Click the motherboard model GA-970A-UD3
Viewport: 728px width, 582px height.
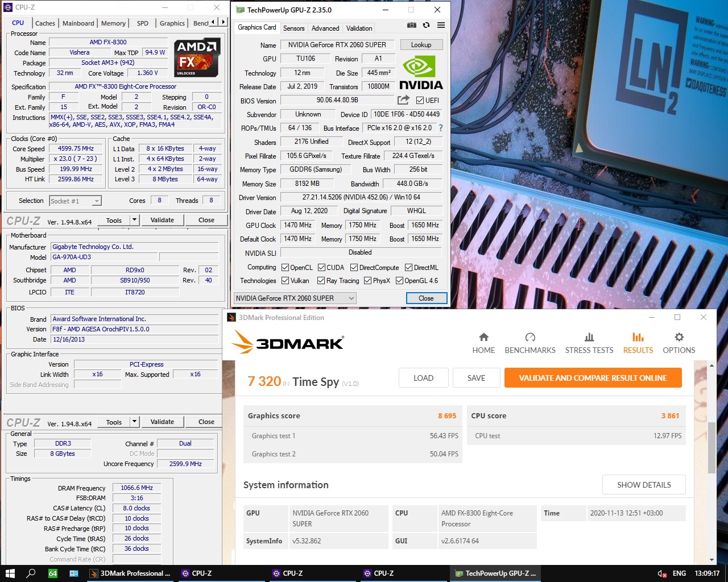click(104, 257)
